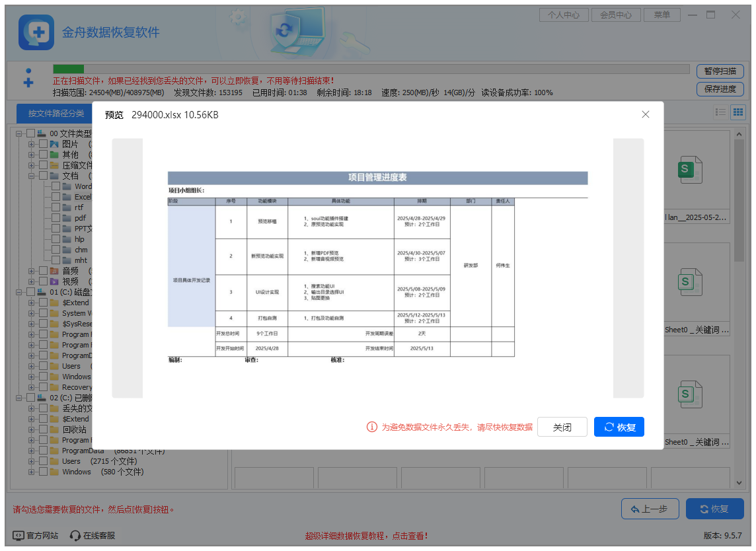756x551 pixels.
Task: Click the pdf folder icon
Action: 67,218
